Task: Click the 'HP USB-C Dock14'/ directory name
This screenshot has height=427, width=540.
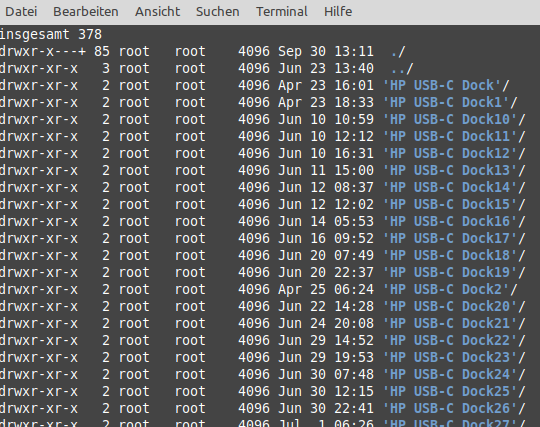Action: point(454,188)
